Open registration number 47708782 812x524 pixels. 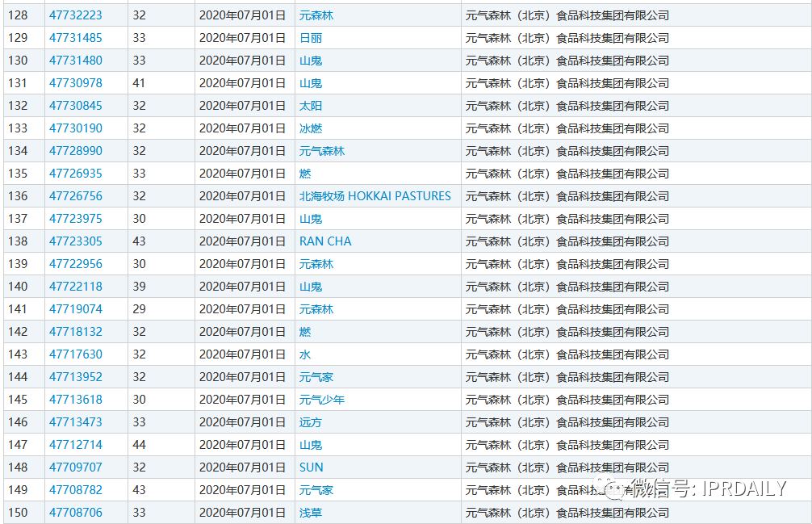click(x=76, y=490)
